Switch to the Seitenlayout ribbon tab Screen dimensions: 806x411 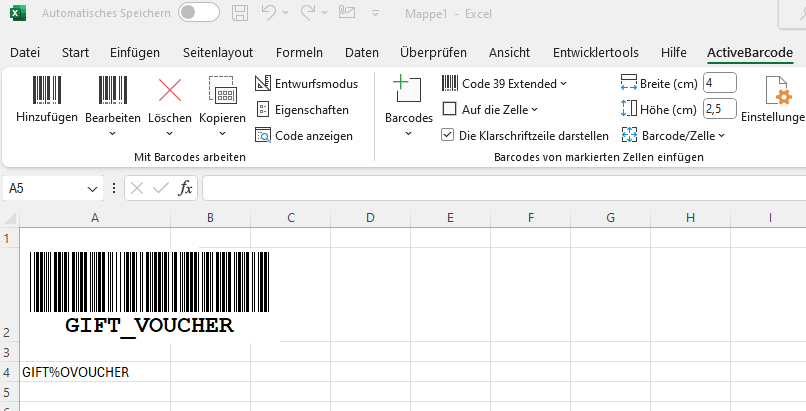pos(218,52)
